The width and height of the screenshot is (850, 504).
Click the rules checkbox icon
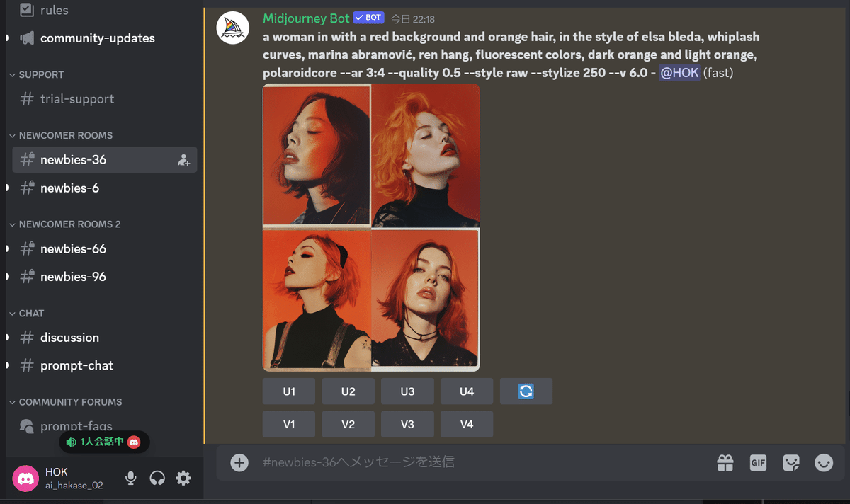click(x=27, y=10)
